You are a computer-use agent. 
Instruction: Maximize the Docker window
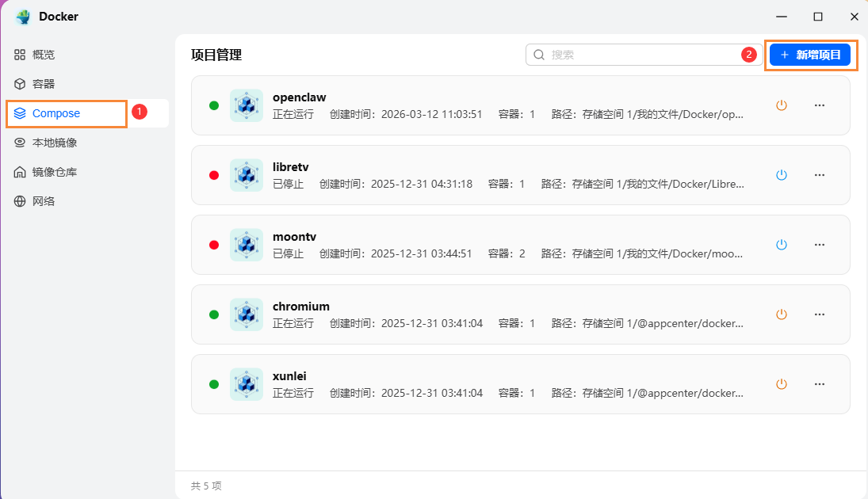818,17
